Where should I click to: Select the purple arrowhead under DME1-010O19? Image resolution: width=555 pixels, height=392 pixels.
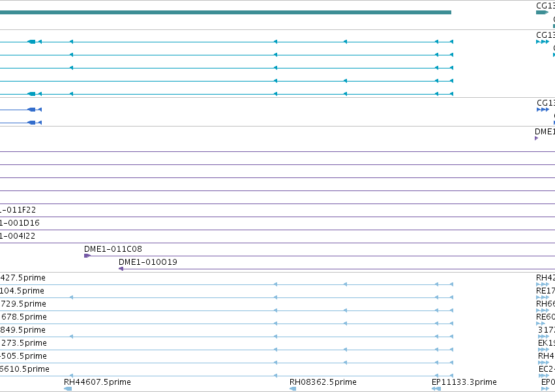coord(121,269)
